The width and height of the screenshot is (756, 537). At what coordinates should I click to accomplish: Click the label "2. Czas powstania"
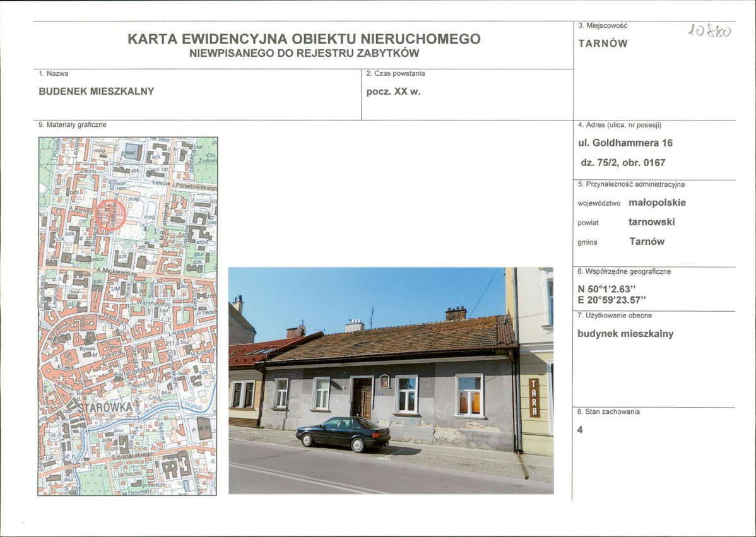(396, 74)
